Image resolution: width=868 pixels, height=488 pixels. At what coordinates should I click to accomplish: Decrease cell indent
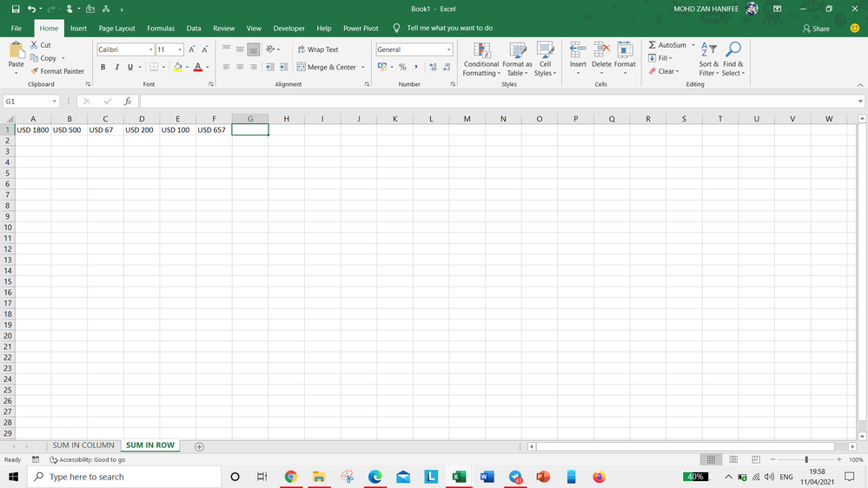click(x=269, y=67)
